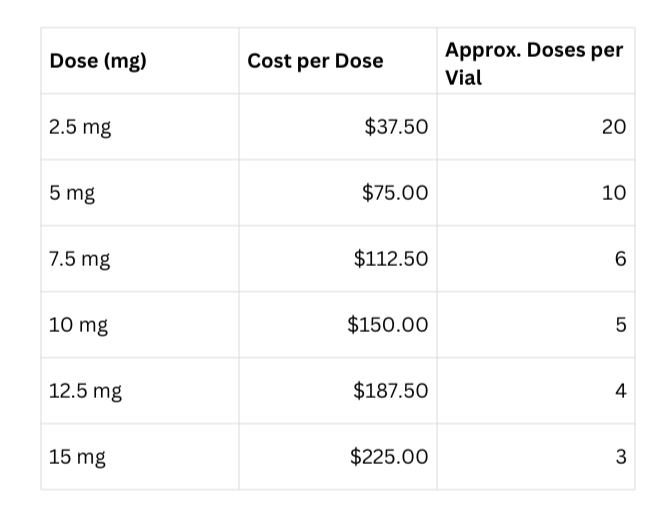The width and height of the screenshot is (671, 517).
Task: Click the 'Cost per Dose' column header
Action: pos(338,61)
